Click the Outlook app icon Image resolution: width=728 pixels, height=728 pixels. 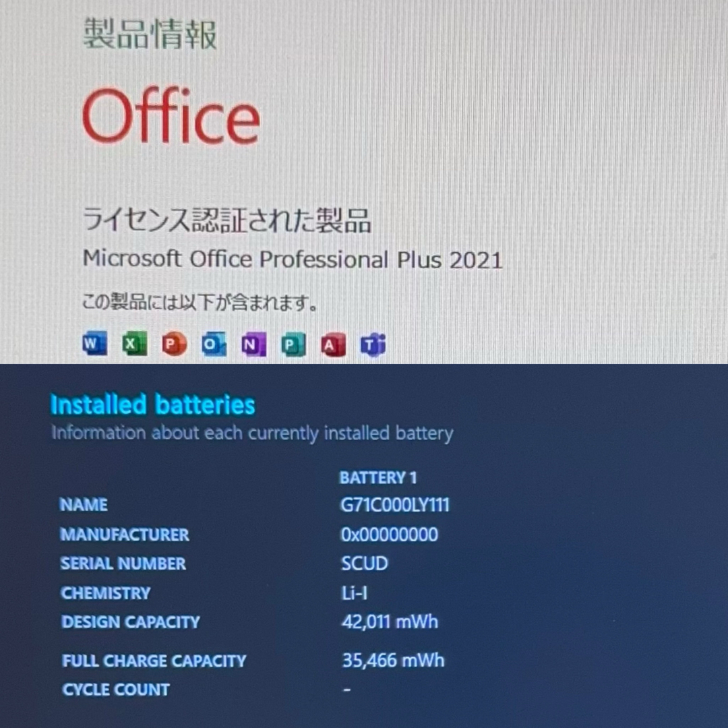pyautogui.click(x=214, y=344)
